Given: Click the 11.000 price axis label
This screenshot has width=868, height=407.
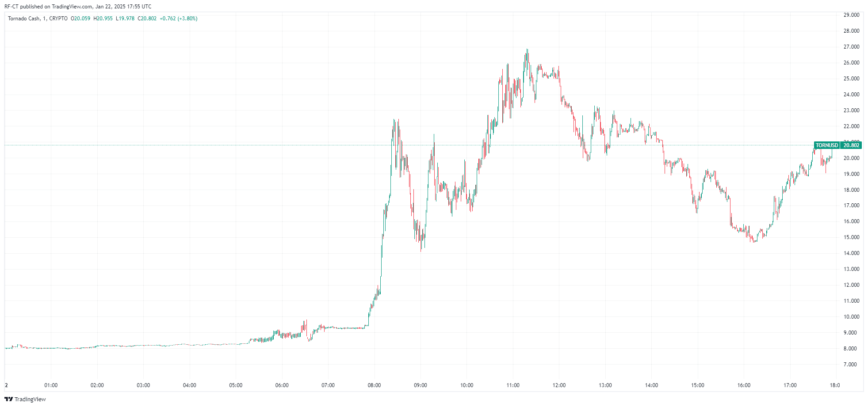Looking at the screenshot, I should pos(851,301).
